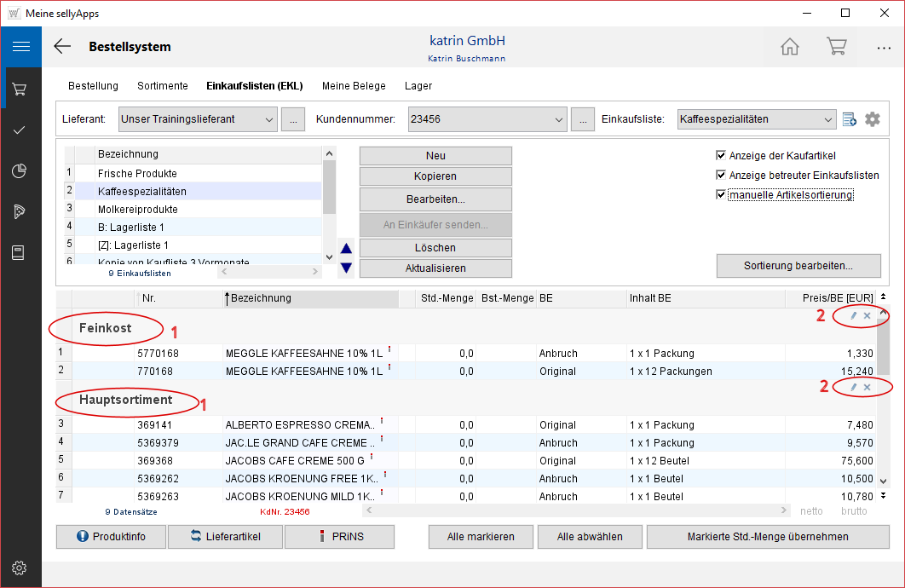Delete Hauptsortiment group with X icon
905x588 pixels.
[868, 388]
